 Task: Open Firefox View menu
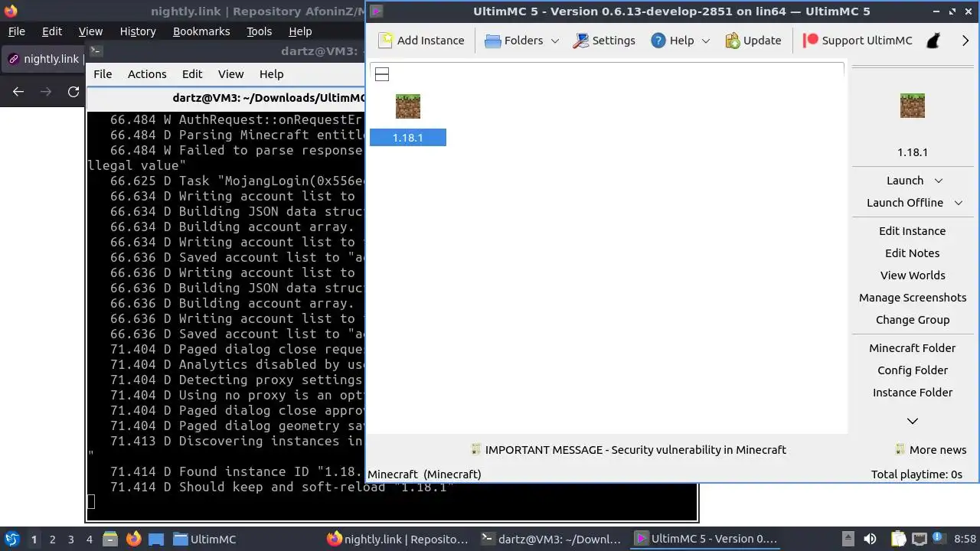[x=90, y=31]
